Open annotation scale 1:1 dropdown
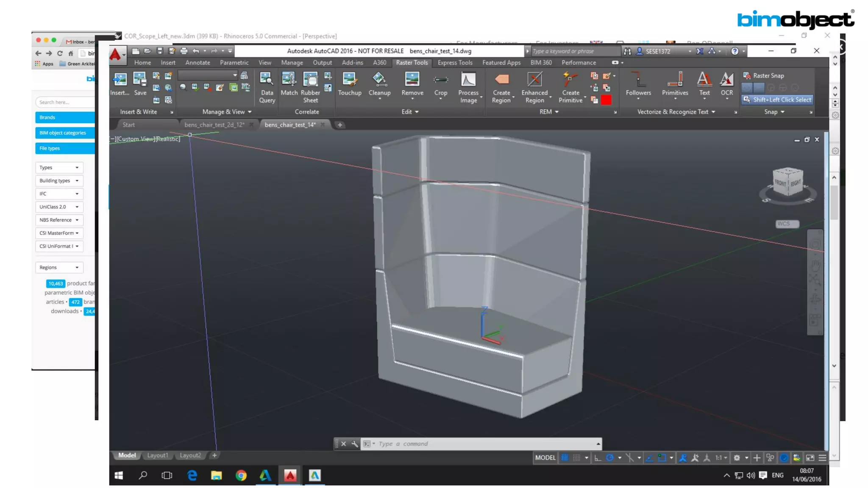Image resolution: width=868 pixels, height=488 pixels. point(721,457)
